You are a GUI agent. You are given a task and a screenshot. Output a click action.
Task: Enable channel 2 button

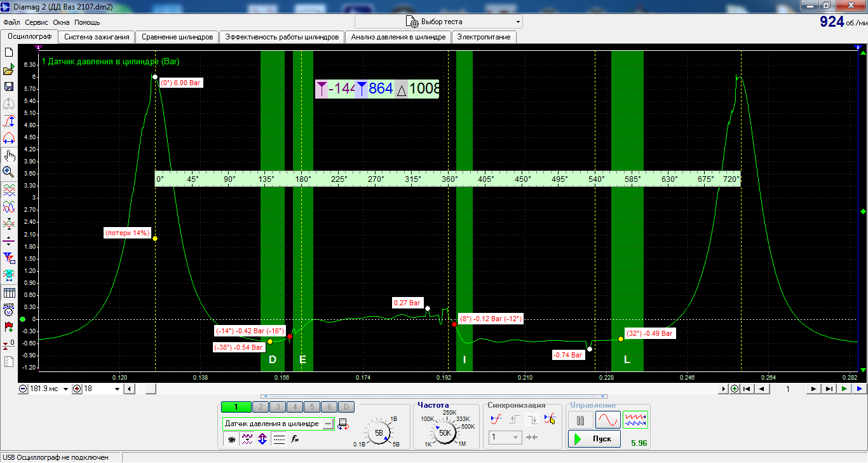pos(260,407)
